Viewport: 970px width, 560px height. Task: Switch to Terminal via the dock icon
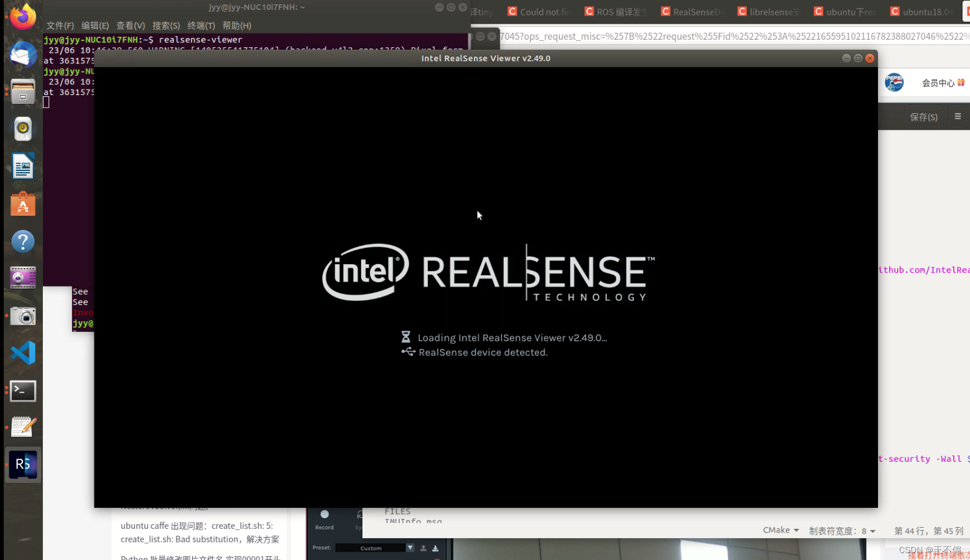pyautogui.click(x=23, y=390)
